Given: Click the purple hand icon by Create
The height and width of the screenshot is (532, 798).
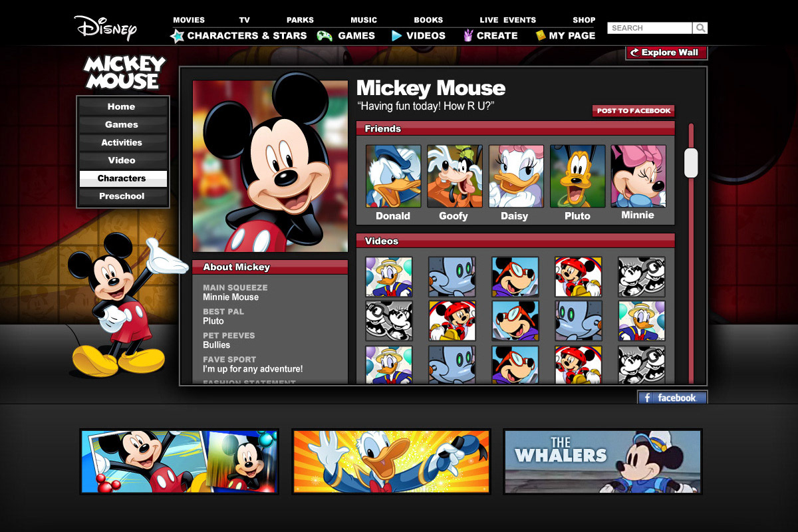Looking at the screenshot, I should (468, 35).
